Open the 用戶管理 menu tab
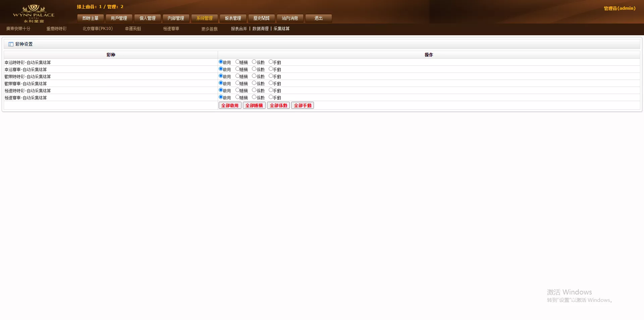 [x=119, y=18]
